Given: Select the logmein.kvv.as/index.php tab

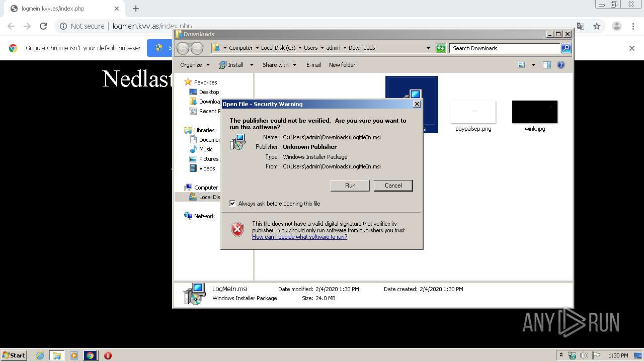Looking at the screenshot, I should point(63,9).
